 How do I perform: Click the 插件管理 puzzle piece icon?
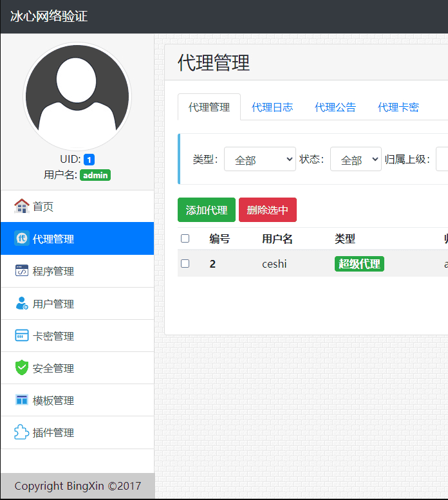coord(22,432)
